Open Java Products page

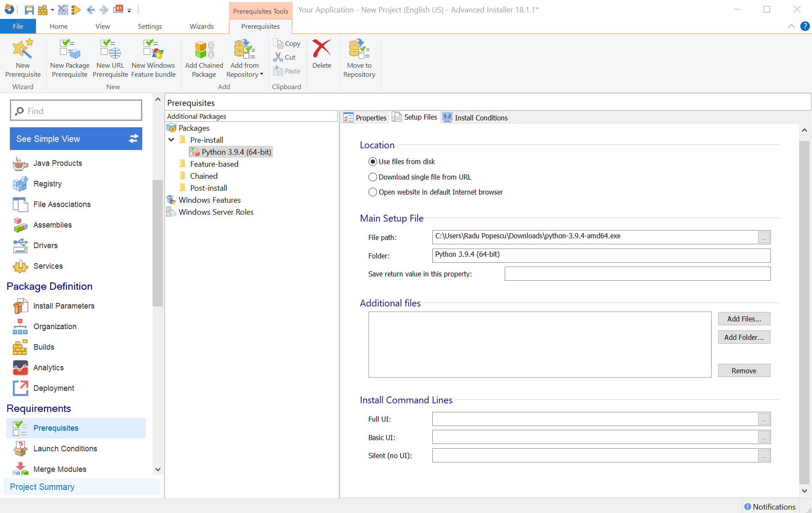(x=57, y=163)
